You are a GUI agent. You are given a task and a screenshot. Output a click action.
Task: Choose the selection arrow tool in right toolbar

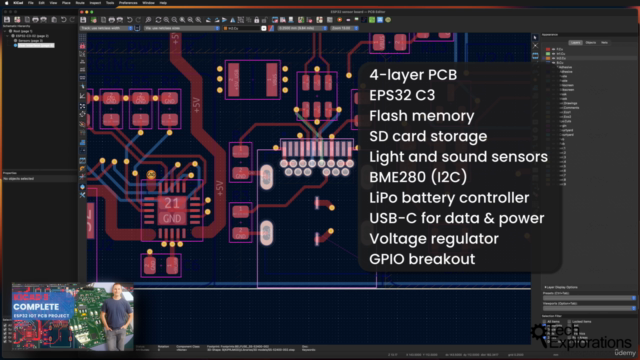[x=535, y=38]
